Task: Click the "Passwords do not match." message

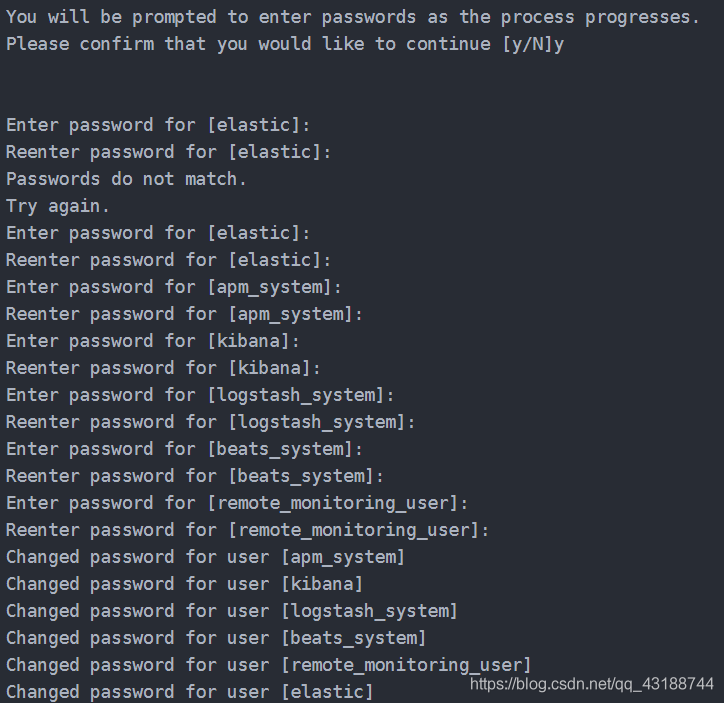Action: 126,179
